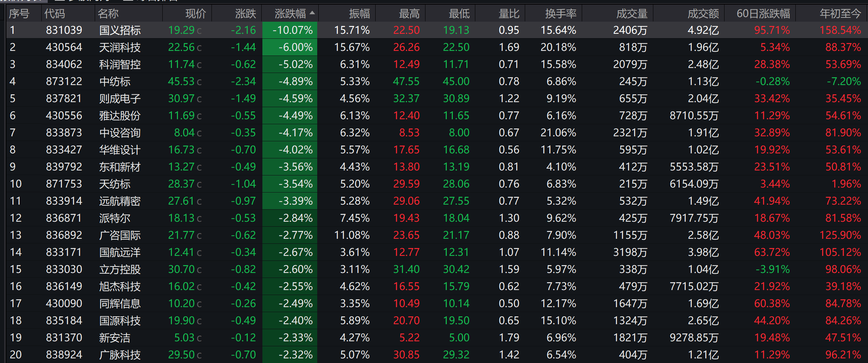Click the green -10.07% change cell
Image resolution: width=868 pixels, height=363 pixels.
point(292,30)
